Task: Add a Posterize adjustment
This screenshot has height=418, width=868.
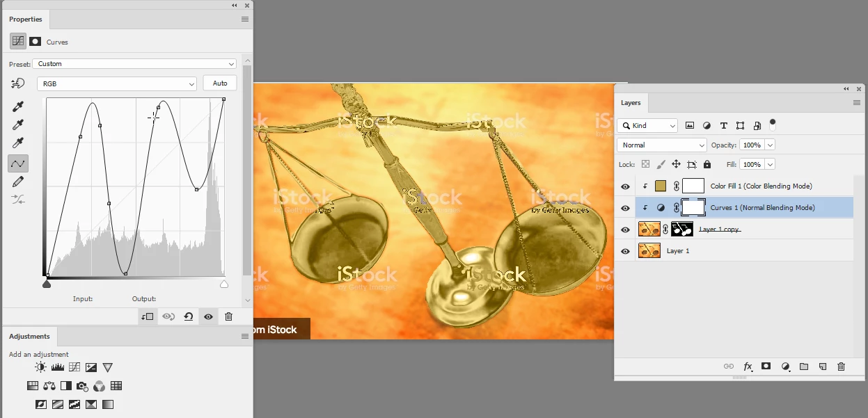Action: [58, 404]
